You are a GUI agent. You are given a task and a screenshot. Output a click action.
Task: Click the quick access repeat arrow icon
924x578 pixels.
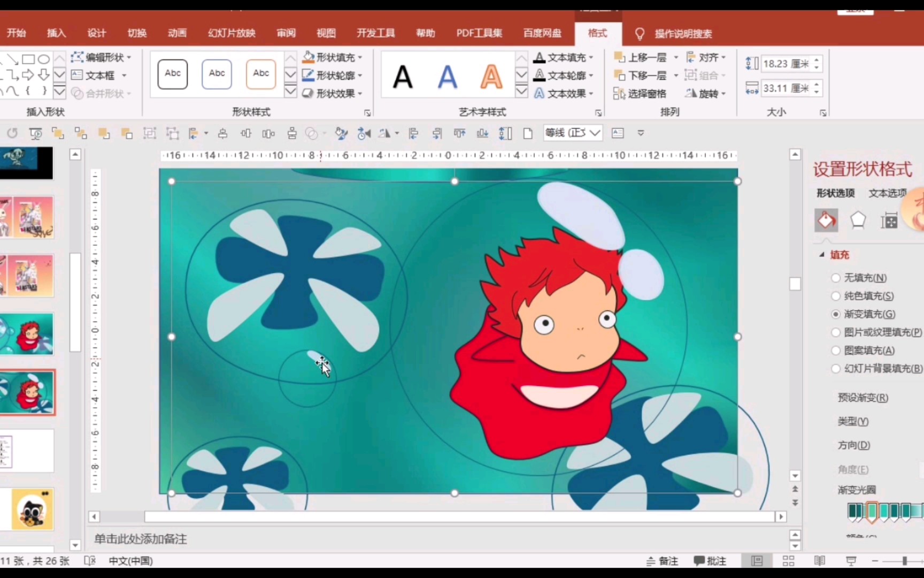click(x=12, y=133)
